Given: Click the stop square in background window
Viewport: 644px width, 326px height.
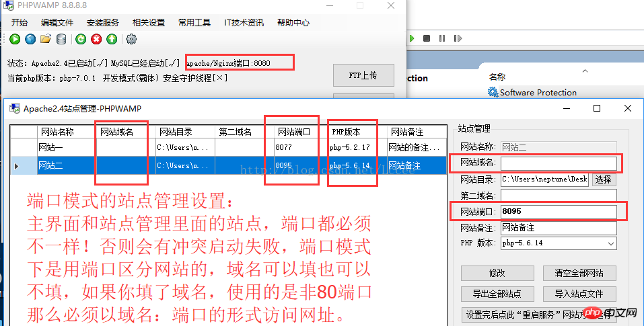Looking at the screenshot, I should pyautogui.click(x=427, y=38).
